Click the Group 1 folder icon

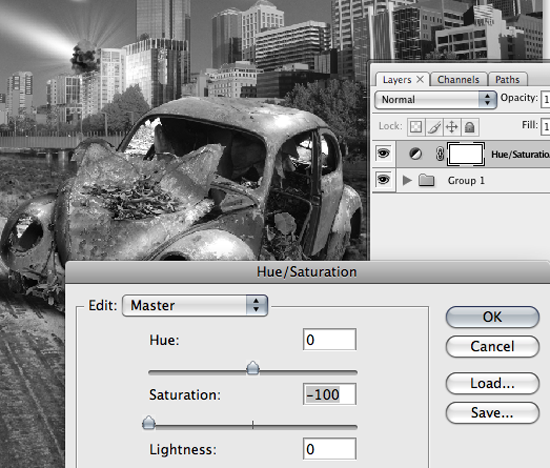[x=427, y=180]
